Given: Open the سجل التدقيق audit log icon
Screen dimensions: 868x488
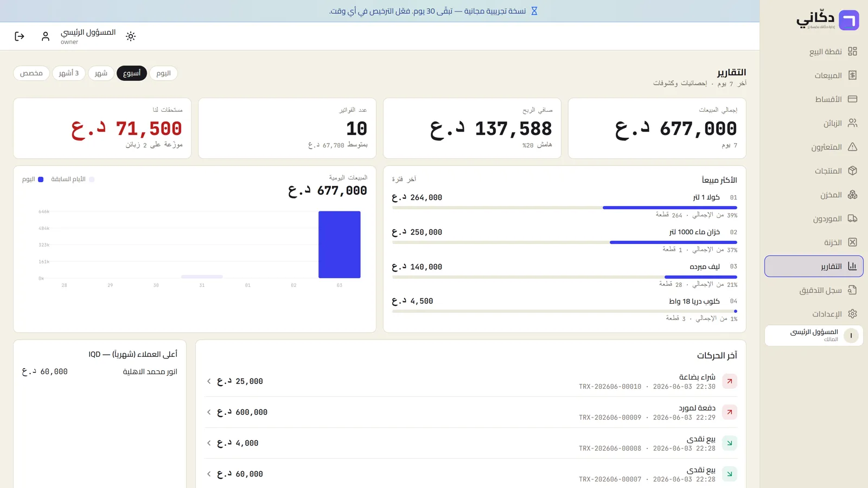Looking at the screenshot, I should (852, 290).
